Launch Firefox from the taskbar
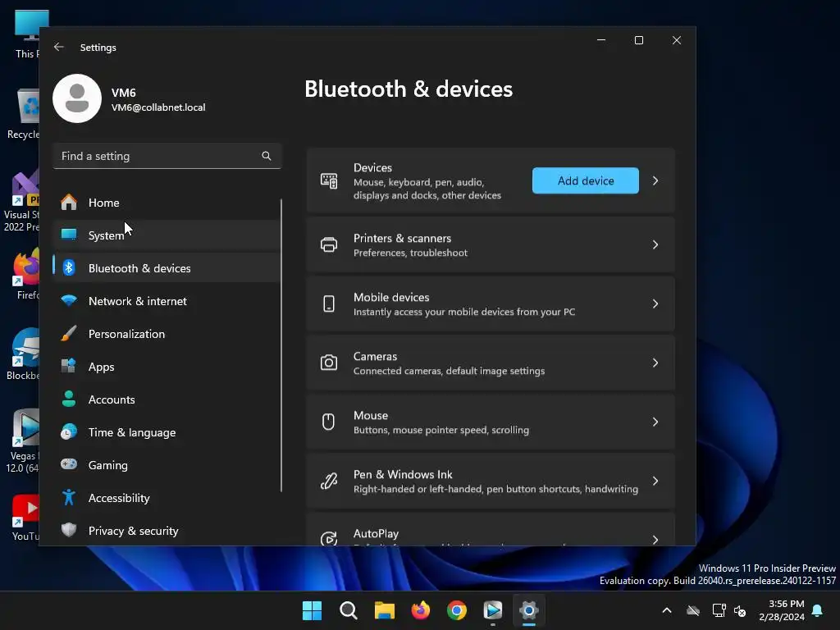Screen dimensions: 840x630 click(421, 610)
